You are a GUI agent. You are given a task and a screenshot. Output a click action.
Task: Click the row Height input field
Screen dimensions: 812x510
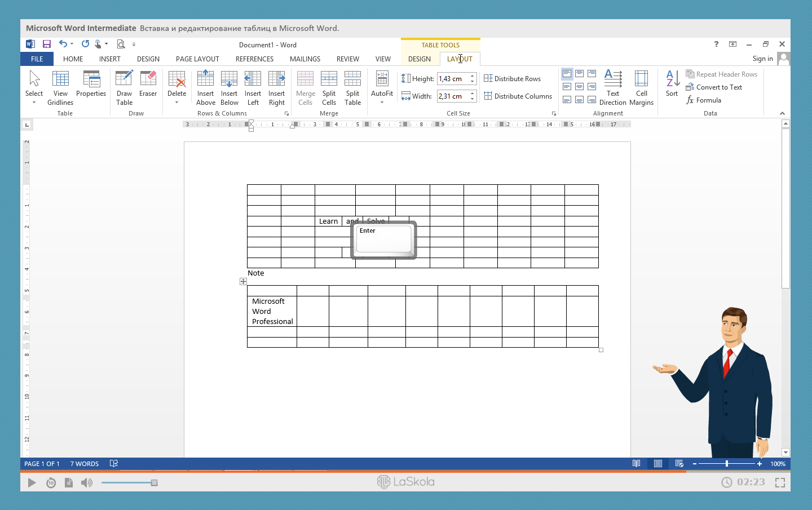click(x=452, y=79)
